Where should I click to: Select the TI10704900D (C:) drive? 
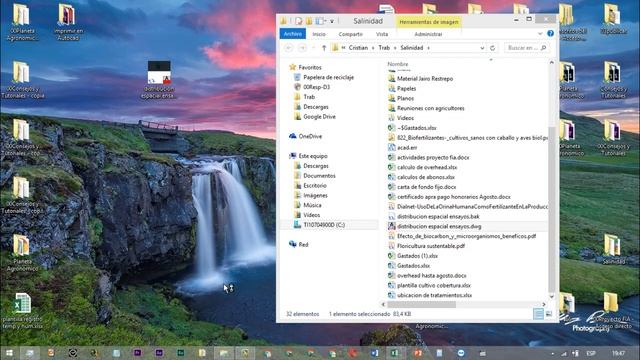[324, 225]
